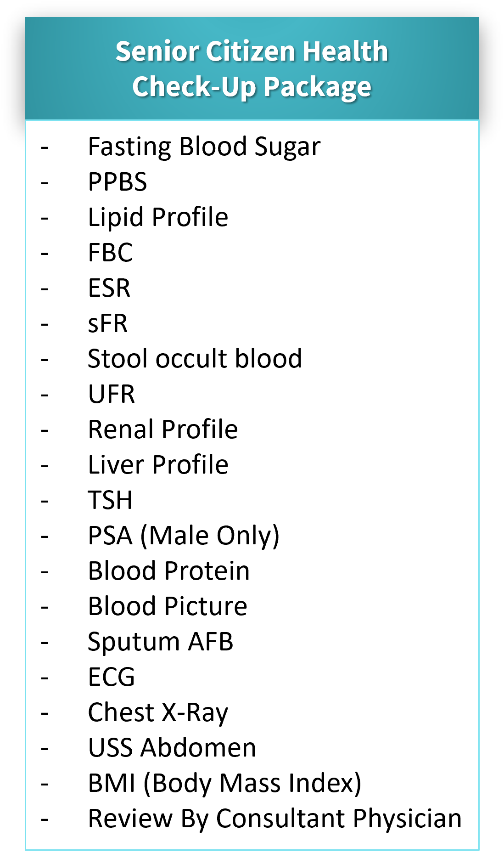
Task: Click the sFR list item
Action: coord(107,323)
